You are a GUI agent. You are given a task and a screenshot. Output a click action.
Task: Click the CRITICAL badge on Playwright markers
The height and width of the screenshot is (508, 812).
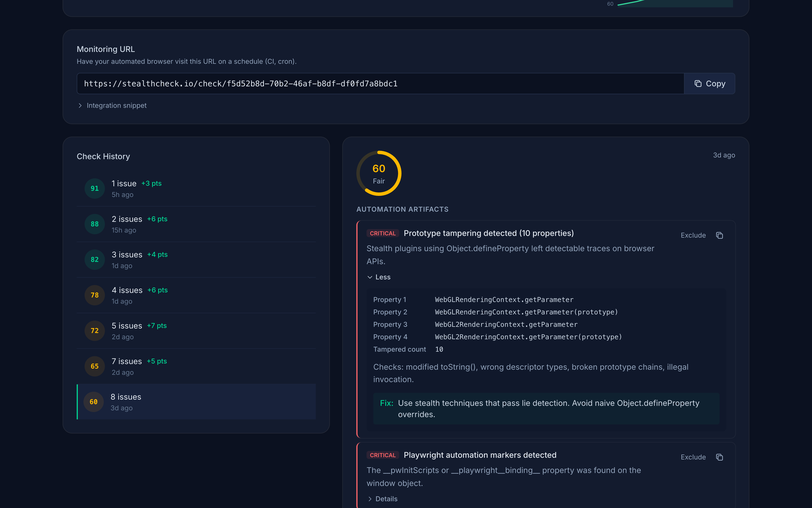[383, 455]
